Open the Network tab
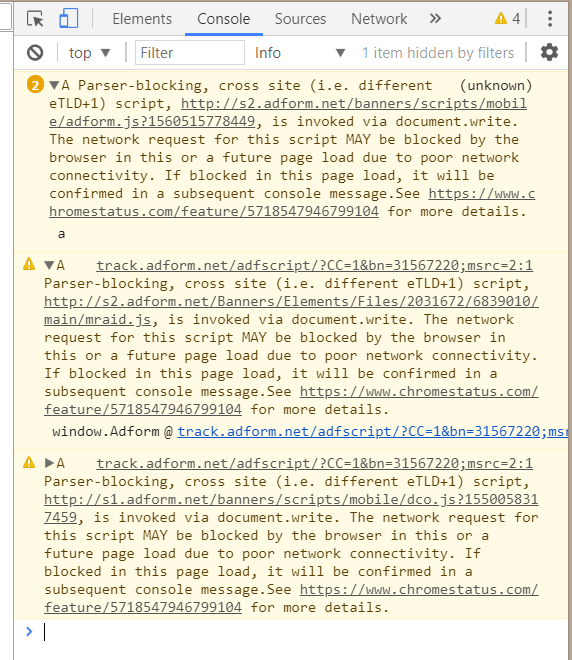Viewport: 572px width, 660px height. point(379,19)
